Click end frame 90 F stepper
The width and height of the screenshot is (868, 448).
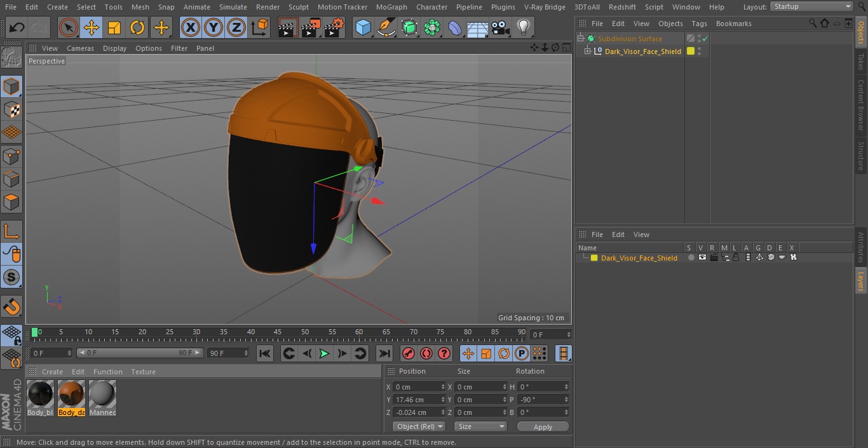point(246,353)
